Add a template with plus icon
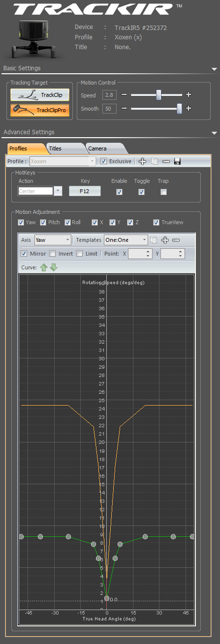The height and width of the screenshot is (644, 220). [x=165, y=240]
